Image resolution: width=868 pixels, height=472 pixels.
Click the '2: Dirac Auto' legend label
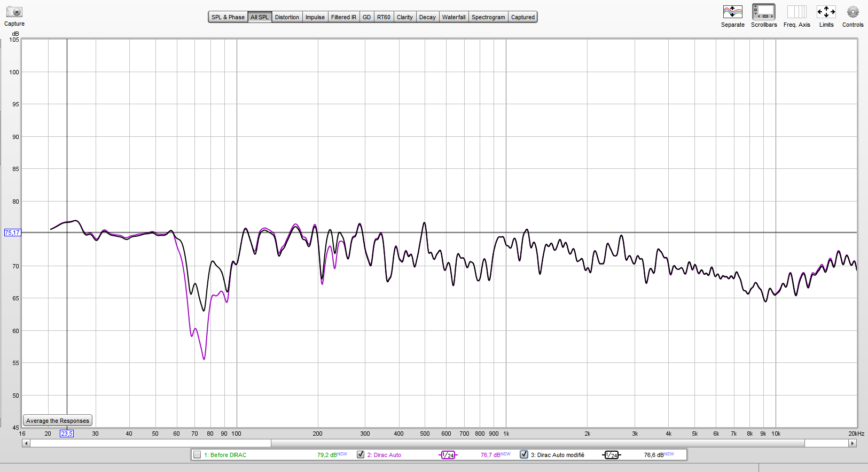[384, 455]
